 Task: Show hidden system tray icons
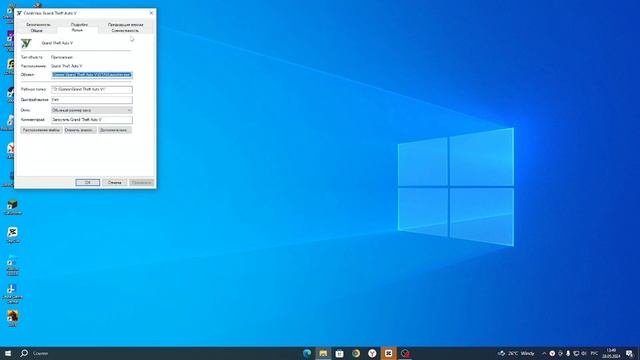pos(544,353)
